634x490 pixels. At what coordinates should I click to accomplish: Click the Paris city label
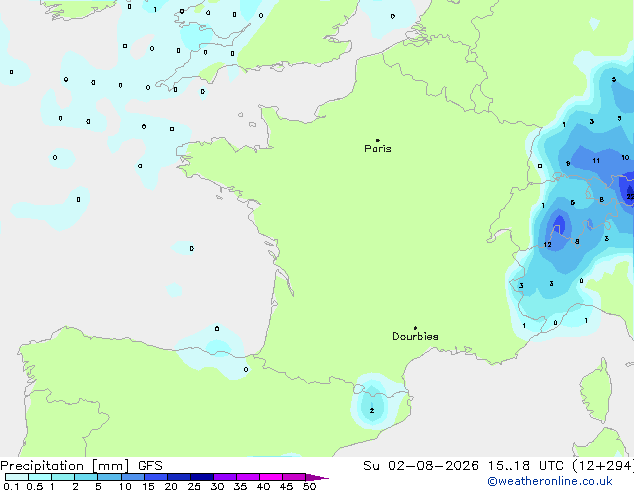click(378, 149)
